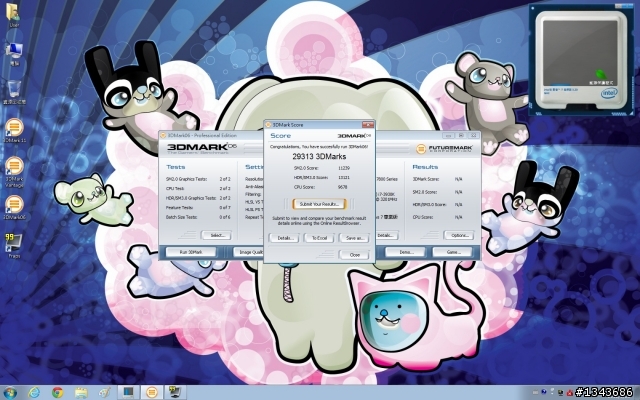Click the Results heading in 3DMark06
The image size is (640, 400).
coord(425,167)
